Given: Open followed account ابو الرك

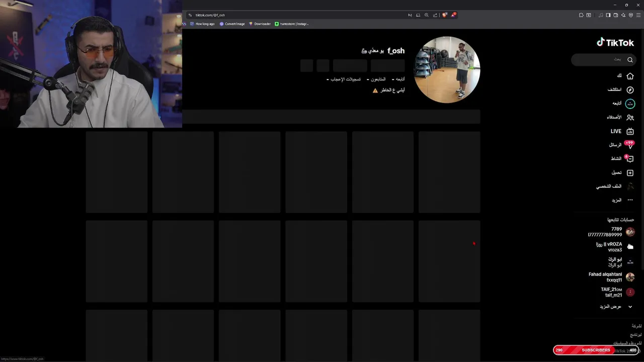Looking at the screenshot, I should pyautogui.click(x=621, y=262).
